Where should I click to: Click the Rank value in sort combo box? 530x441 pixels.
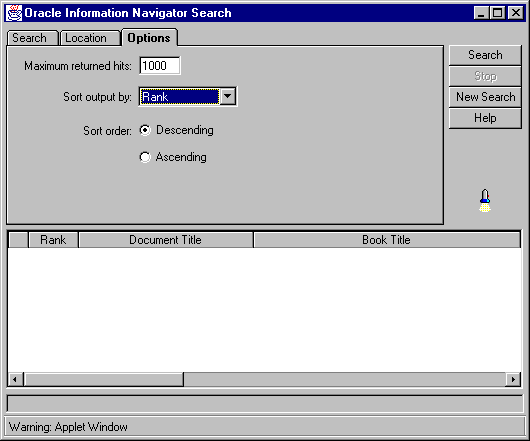[179, 97]
